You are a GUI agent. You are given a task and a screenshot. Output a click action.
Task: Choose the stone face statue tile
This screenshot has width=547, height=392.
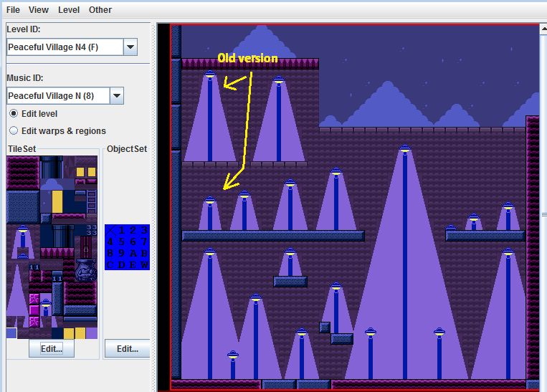(85, 270)
